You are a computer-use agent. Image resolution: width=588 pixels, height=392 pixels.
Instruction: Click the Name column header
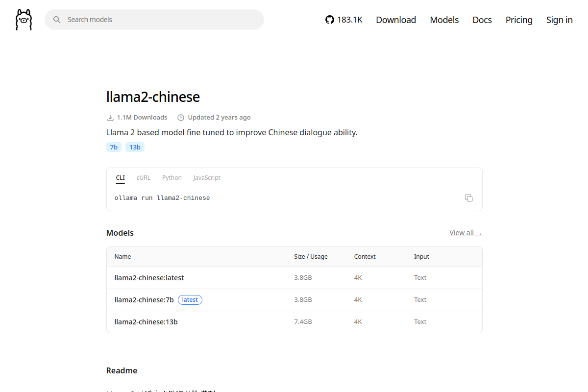tap(123, 257)
